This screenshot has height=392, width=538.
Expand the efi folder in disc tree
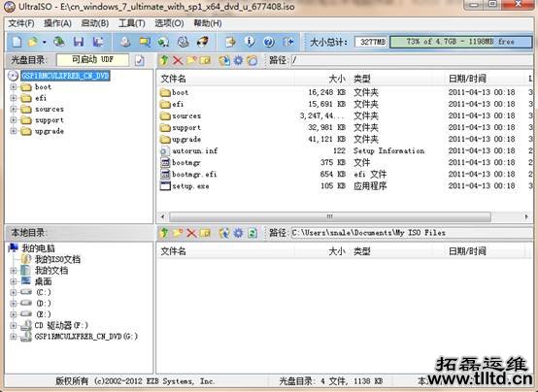tap(14, 98)
